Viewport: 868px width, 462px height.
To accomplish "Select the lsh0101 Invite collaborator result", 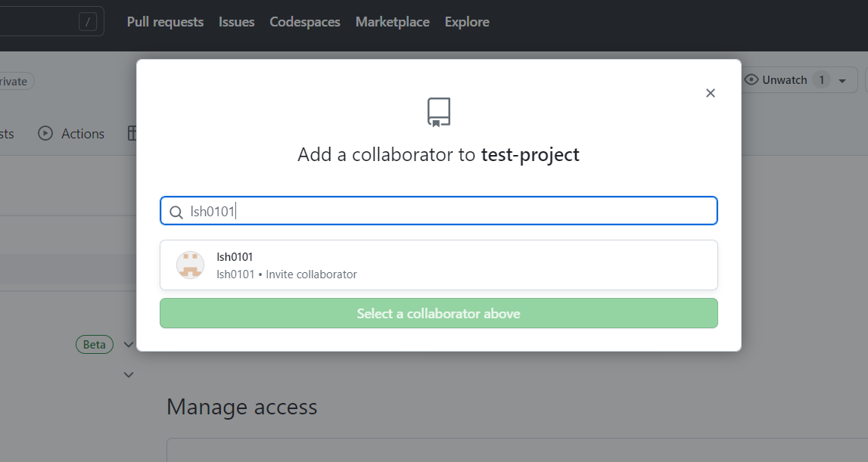I will (x=439, y=265).
